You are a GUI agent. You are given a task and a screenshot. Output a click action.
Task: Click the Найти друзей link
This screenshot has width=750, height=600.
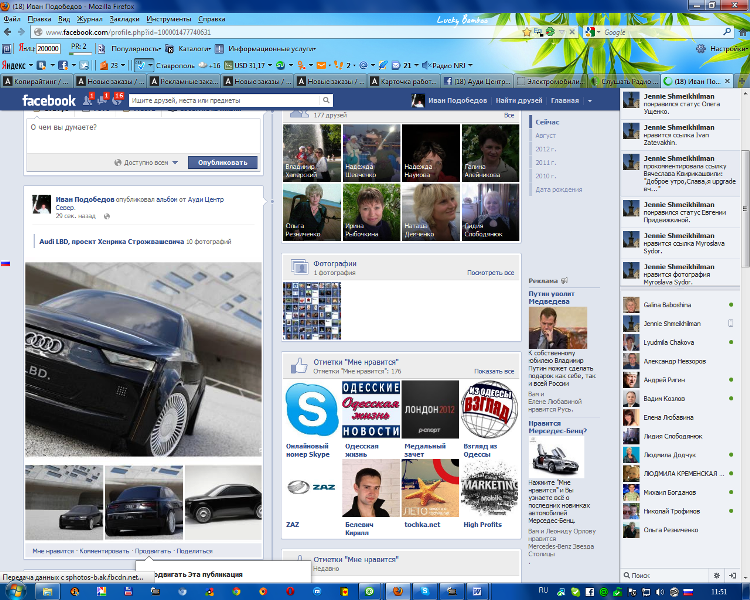tap(519, 100)
